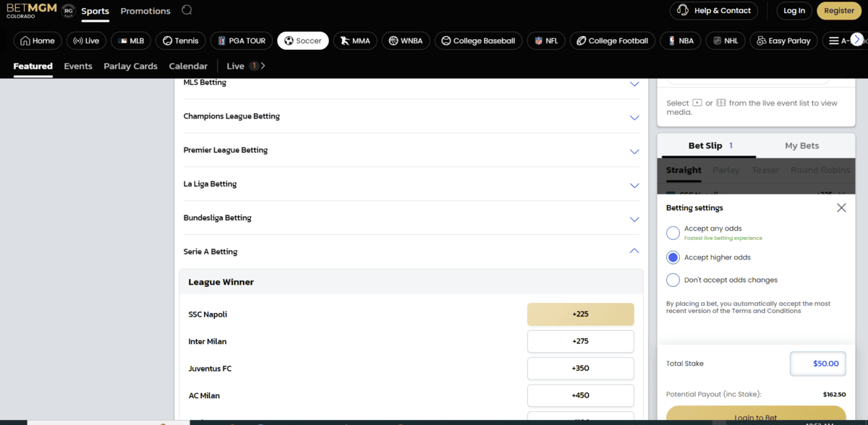The image size is (868, 425).
Task: Select the Soccer sport pill
Action: point(303,40)
